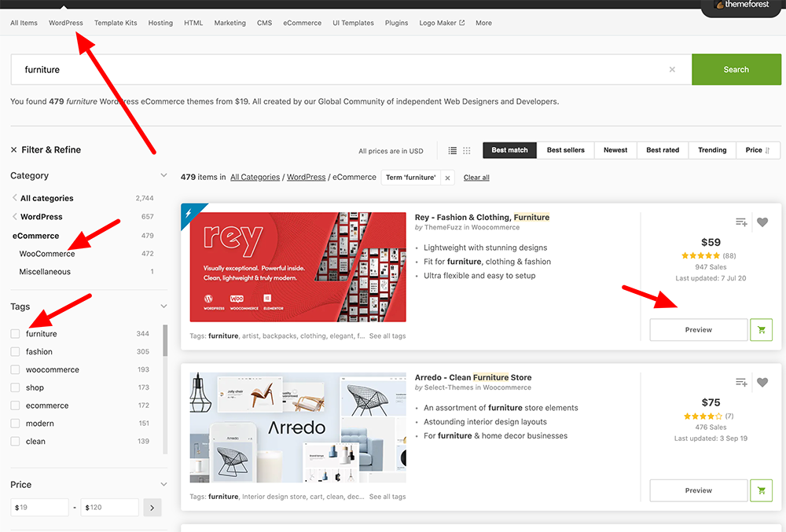The width and height of the screenshot is (786, 532).
Task: Open CMS menu item
Action: [264, 23]
